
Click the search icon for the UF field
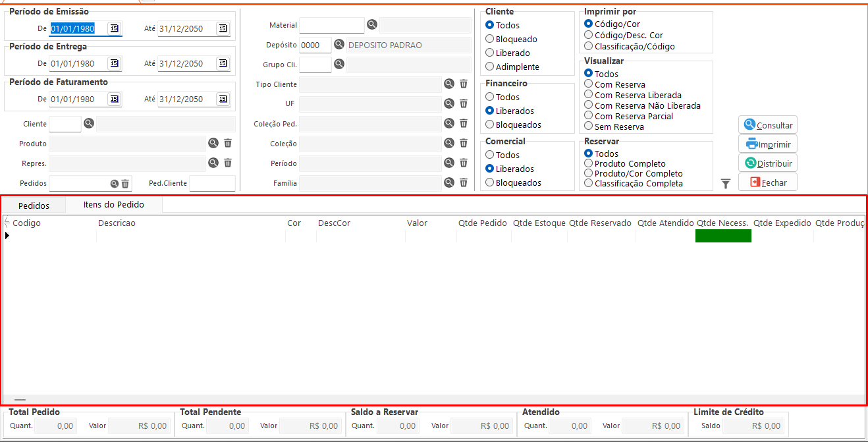point(449,104)
